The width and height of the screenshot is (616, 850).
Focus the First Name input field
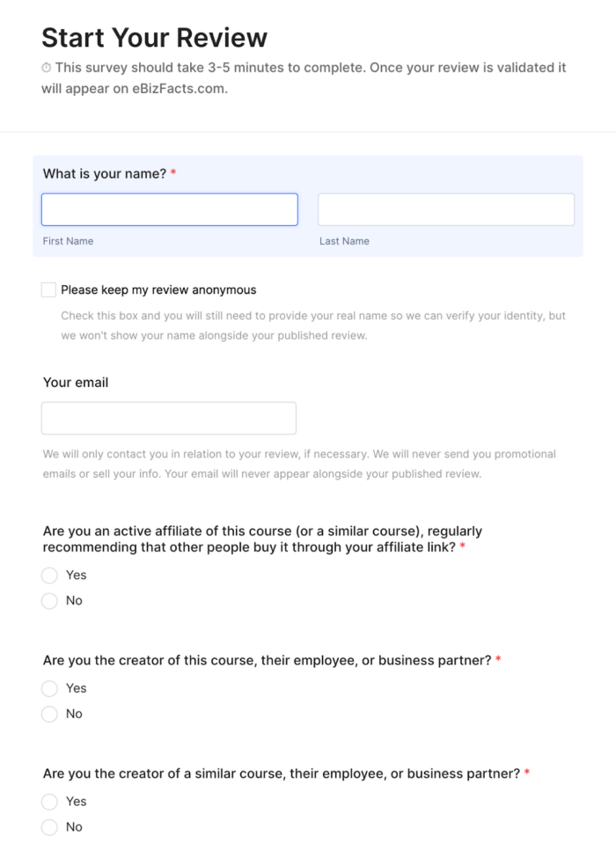(169, 209)
